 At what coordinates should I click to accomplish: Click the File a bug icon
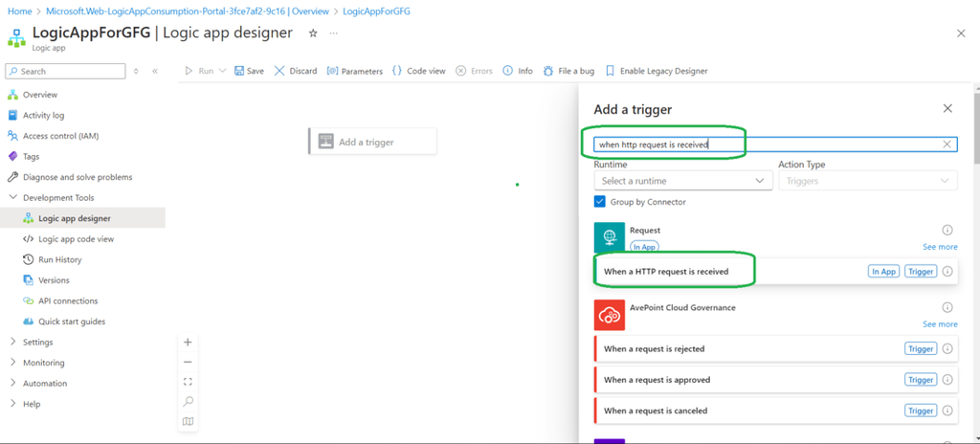click(x=548, y=71)
